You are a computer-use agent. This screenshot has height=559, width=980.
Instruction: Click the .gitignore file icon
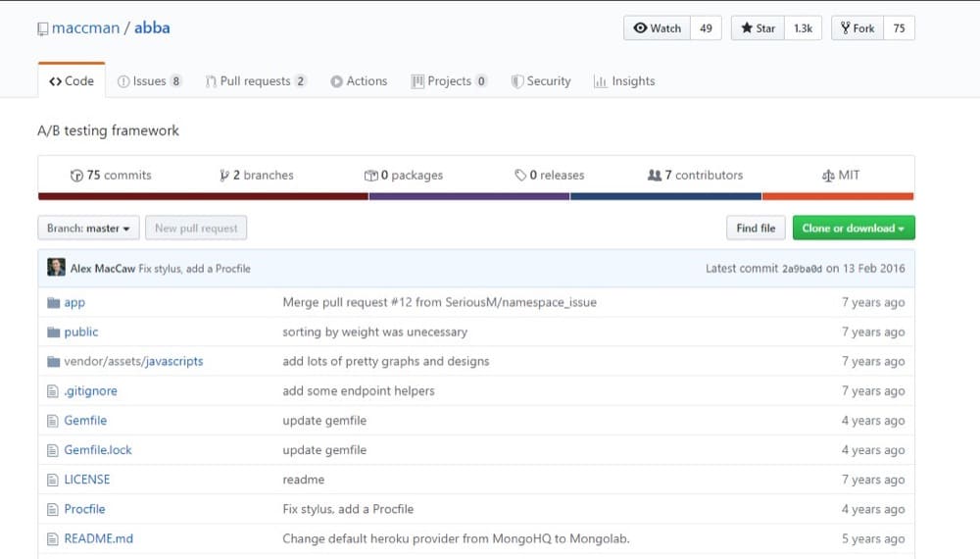(x=53, y=391)
